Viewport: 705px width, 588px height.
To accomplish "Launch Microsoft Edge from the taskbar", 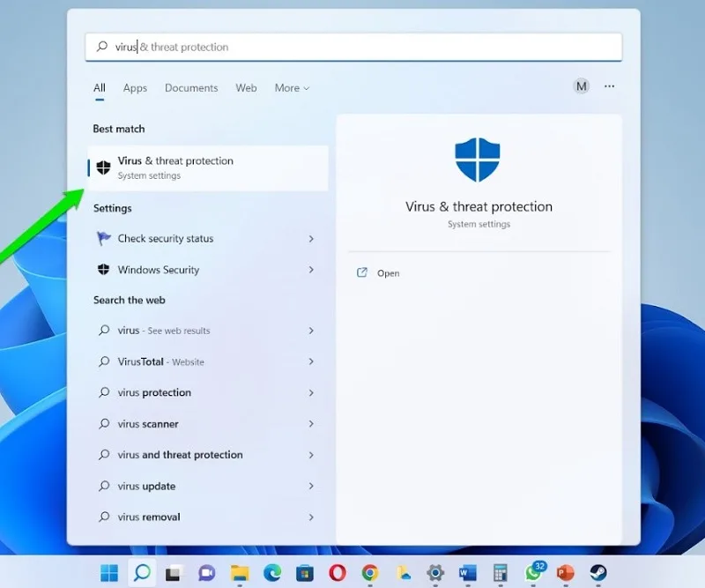I will tap(272, 573).
